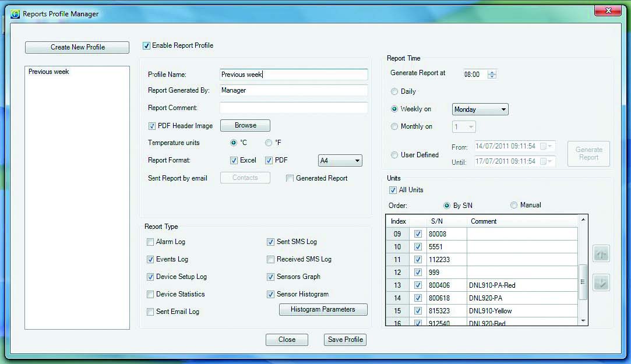Open the Monday weekday dropdown
The width and height of the screenshot is (631, 364).
tap(480, 109)
